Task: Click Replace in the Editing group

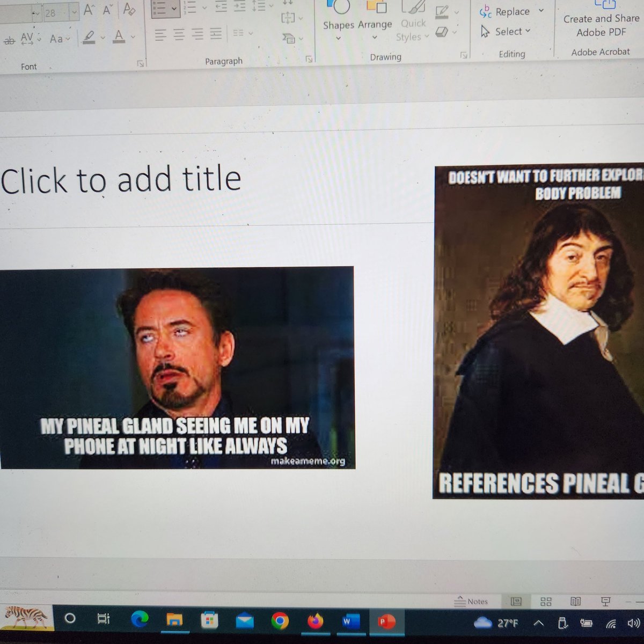Action: tap(505, 12)
